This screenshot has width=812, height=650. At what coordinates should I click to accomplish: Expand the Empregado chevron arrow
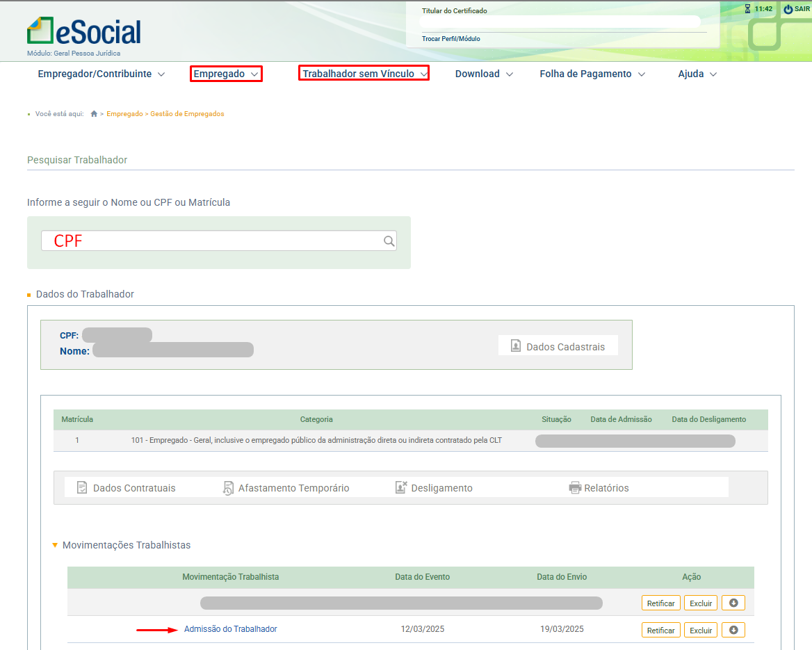254,74
